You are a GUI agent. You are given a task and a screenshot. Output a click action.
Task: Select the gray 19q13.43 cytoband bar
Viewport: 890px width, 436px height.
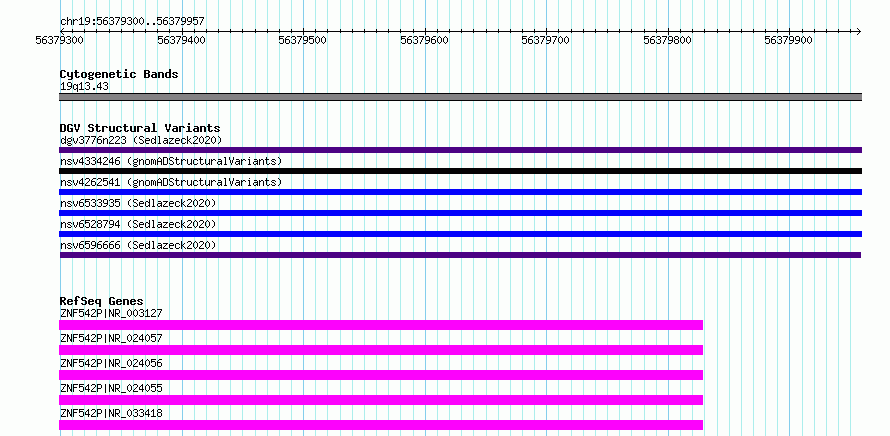(460, 97)
